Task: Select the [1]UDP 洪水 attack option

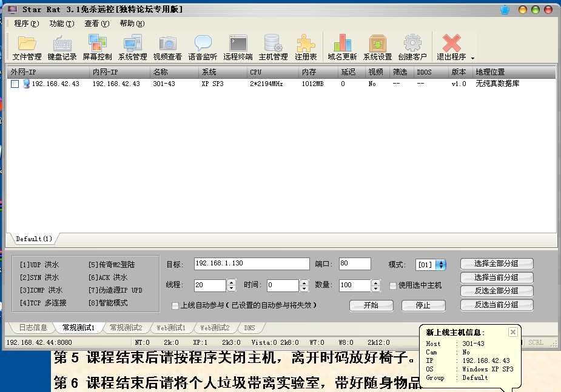Action: pyautogui.click(x=39, y=265)
